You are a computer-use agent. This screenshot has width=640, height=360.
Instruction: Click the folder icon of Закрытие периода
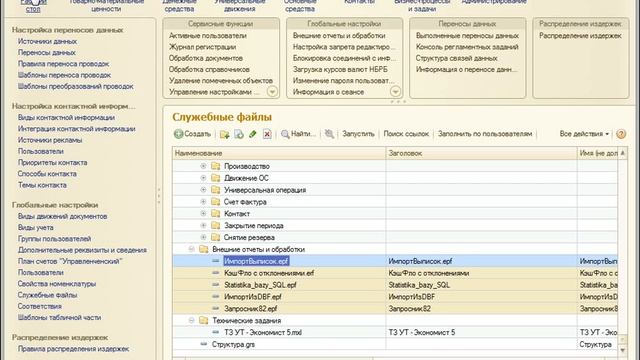[216, 225]
